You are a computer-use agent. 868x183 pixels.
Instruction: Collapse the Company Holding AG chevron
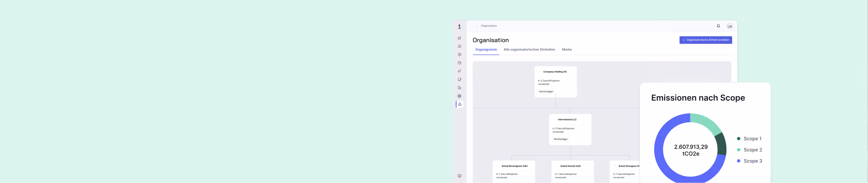tap(539, 72)
